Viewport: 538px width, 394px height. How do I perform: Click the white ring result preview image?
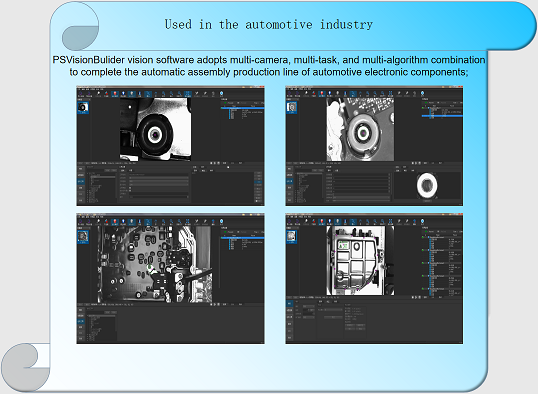[427, 186]
